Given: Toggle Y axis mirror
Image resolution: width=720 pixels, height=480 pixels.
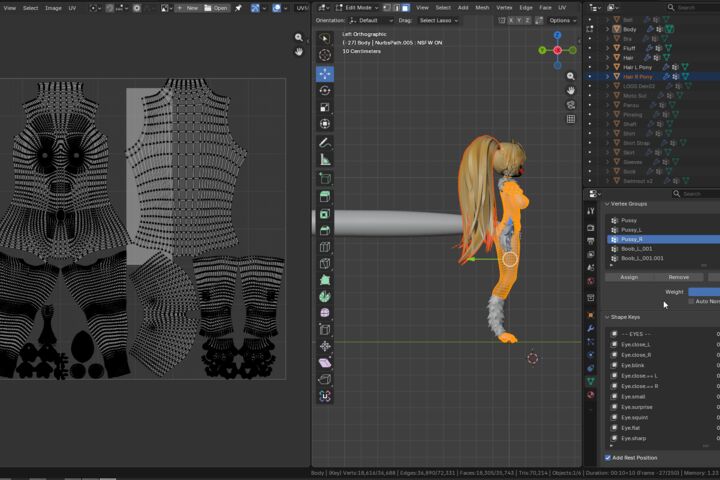Looking at the screenshot, I should (x=519, y=20).
